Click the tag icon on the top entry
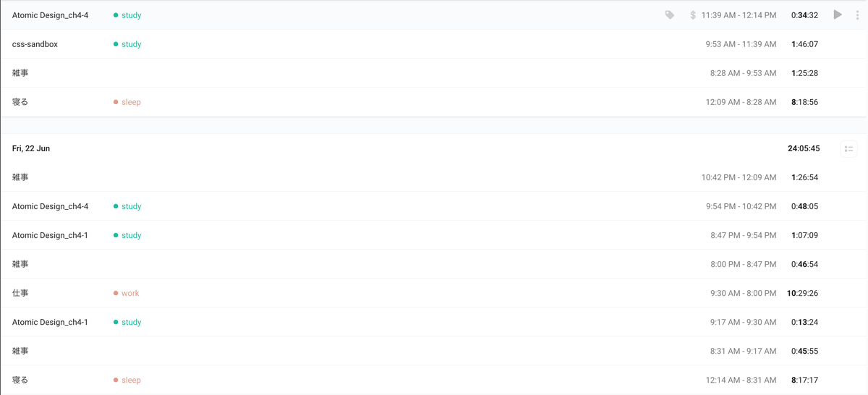Screen dimensions: 868x395 pos(670,15)
